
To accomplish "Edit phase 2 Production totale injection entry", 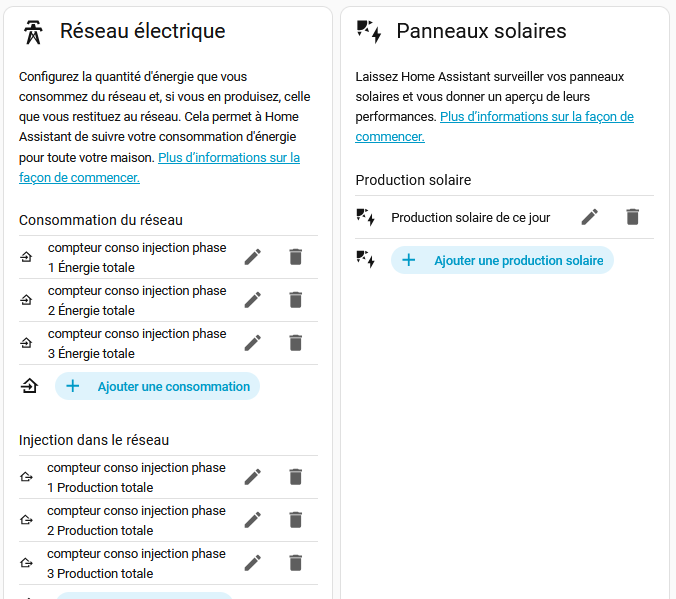I will [253, 520].
